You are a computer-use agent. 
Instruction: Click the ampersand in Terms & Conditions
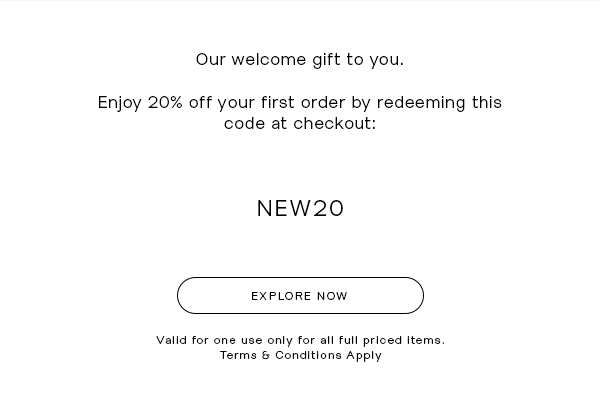coord(266,355)
